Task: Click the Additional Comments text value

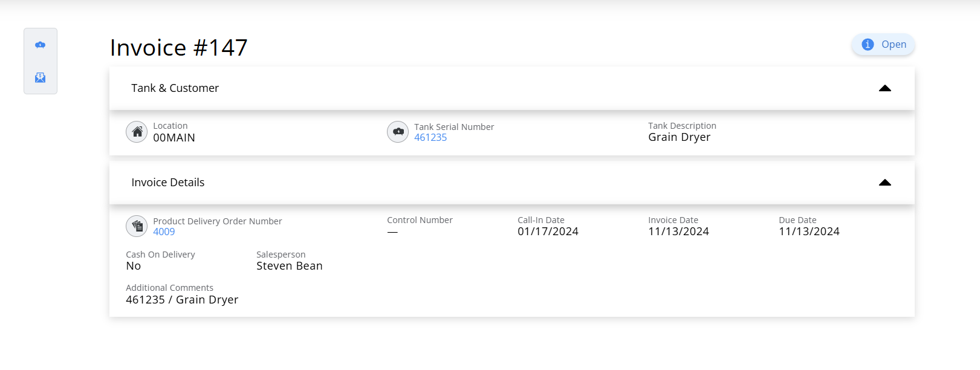Action: point(182,300)
